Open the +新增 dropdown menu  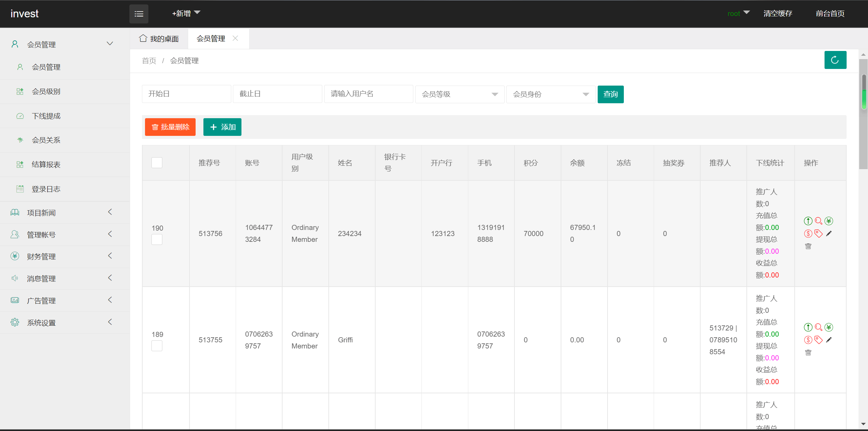(x=186, y=14)
